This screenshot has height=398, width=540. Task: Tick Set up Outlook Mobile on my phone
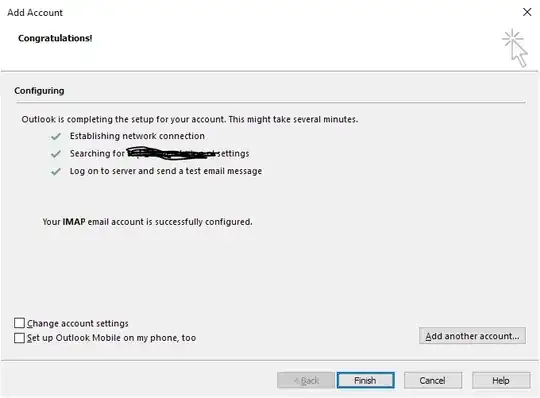click(x=20, y=337)
